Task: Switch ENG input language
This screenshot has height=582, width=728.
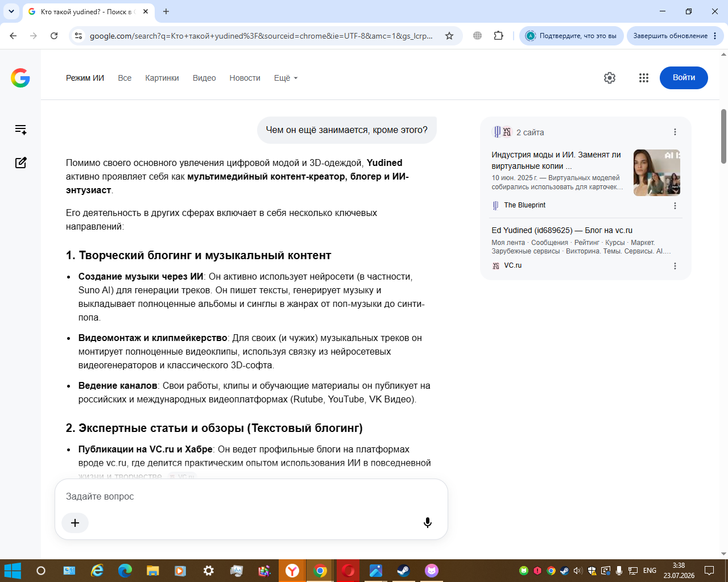Action: (650, 571)
